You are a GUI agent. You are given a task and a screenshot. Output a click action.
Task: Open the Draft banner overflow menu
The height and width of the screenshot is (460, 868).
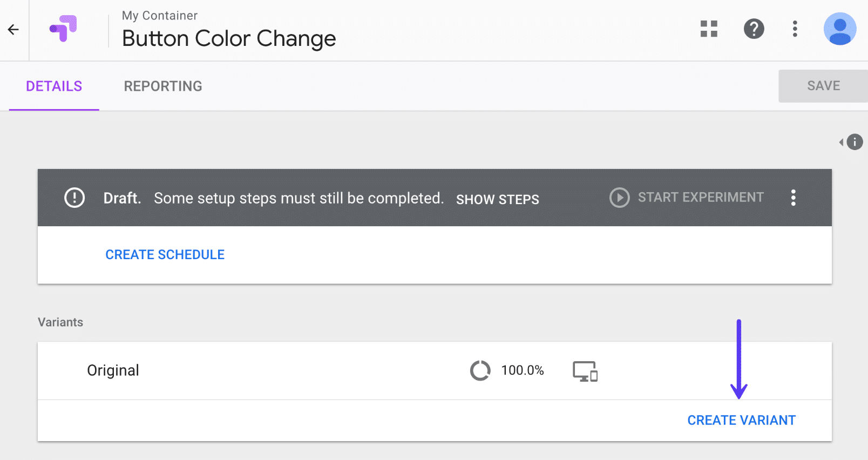click(794, 198)
